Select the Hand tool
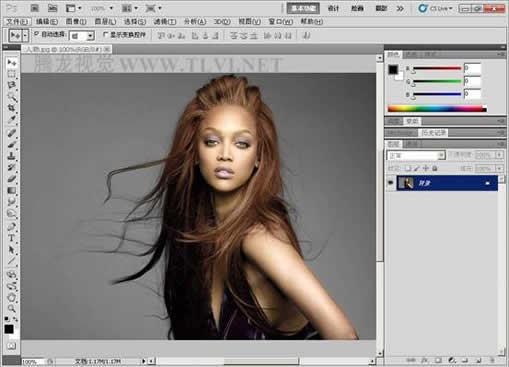This screenshot has height=367, width=509. coord(12,297)
